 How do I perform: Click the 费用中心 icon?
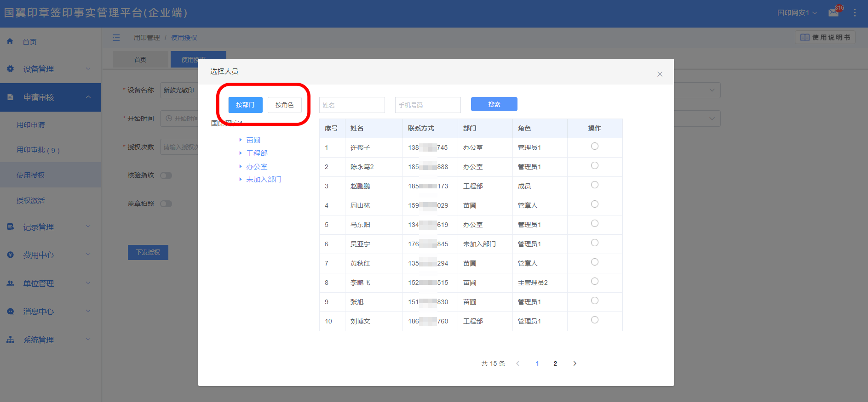(x=10, y=255)
